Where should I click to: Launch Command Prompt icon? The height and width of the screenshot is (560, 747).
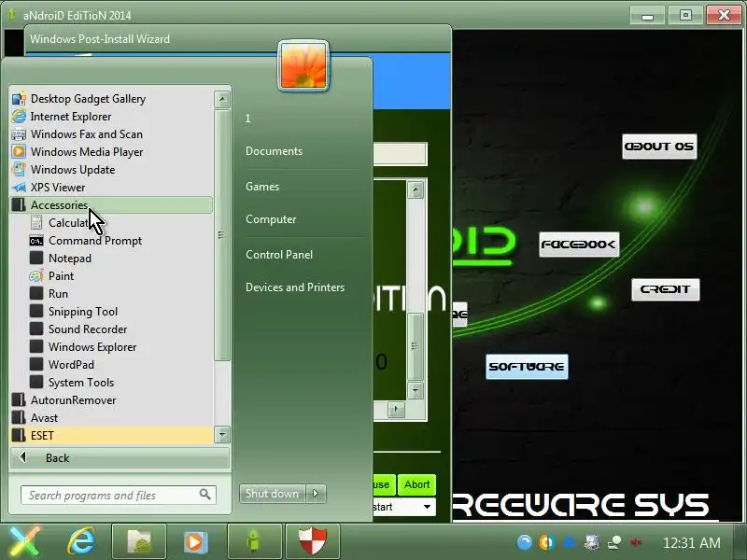(36, 241)
